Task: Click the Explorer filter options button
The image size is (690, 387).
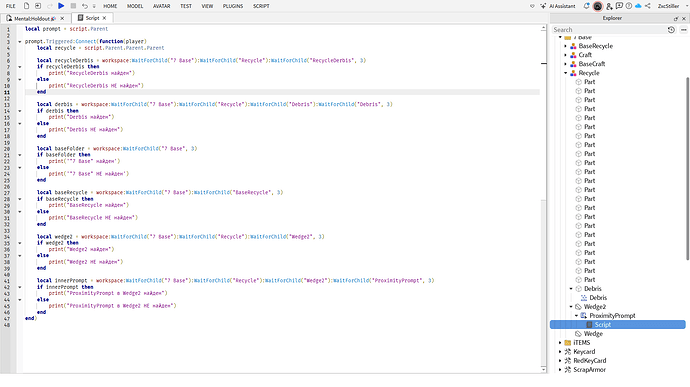Action: 683,29
